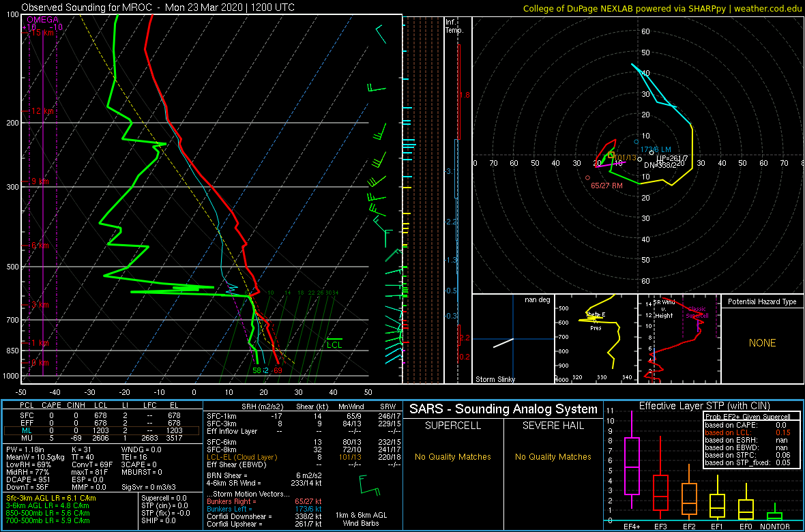
Task: Select the Potential Hazard Type heading
Action: coord(762,302)
